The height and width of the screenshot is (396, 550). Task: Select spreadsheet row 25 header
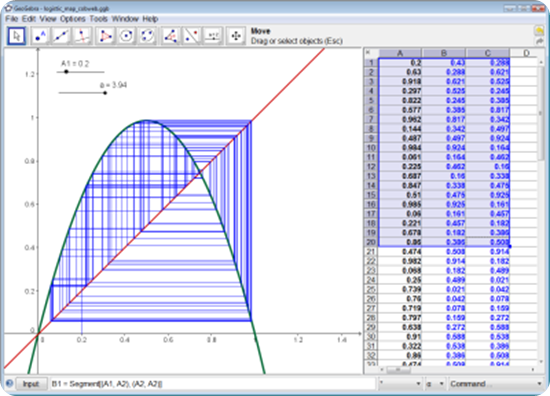[x=371, y=289]
